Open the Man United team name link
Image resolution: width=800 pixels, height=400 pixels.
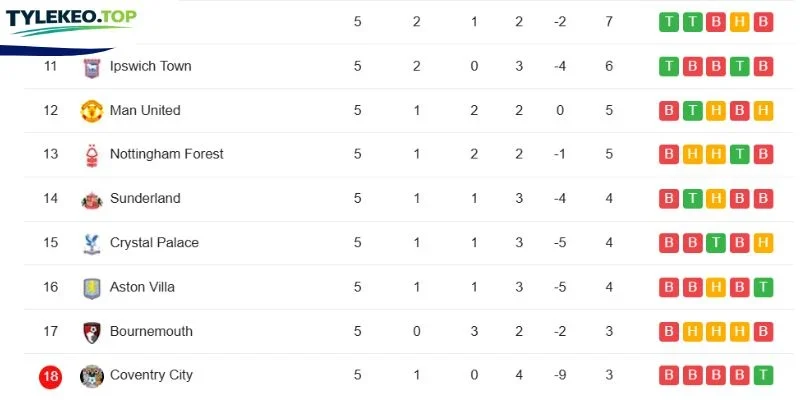click(145, 110)
